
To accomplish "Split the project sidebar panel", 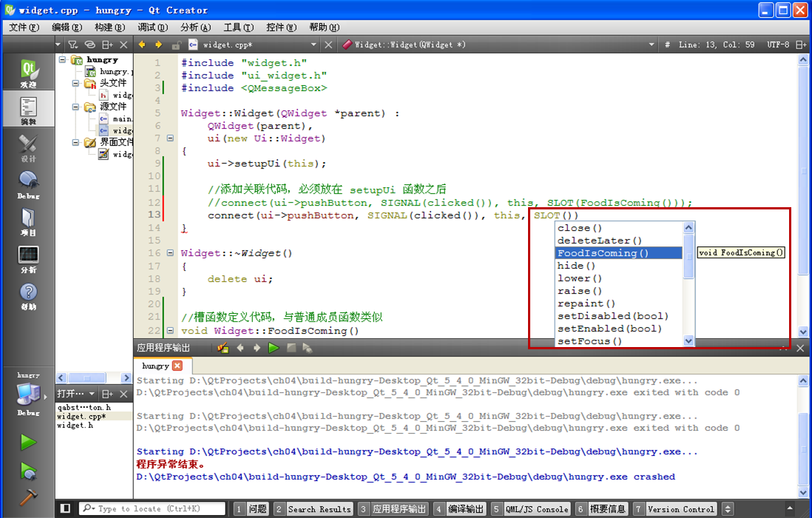I will 107,44.
